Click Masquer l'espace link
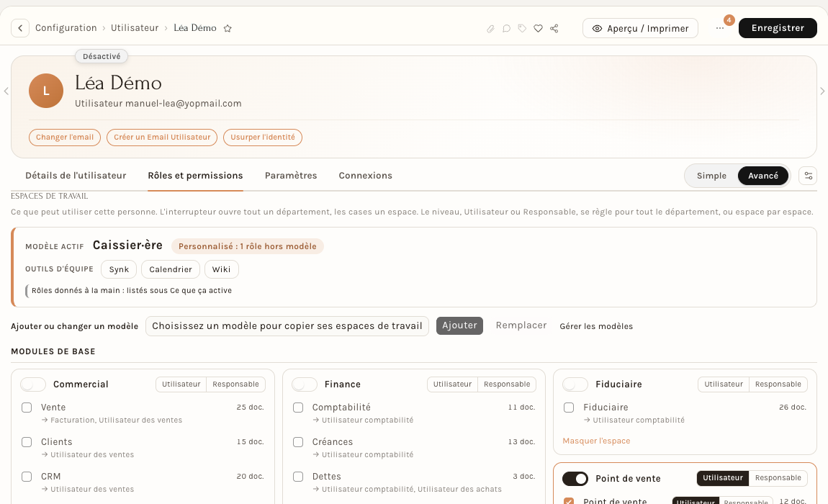This screenshot has height=504, width=828. 596,441
